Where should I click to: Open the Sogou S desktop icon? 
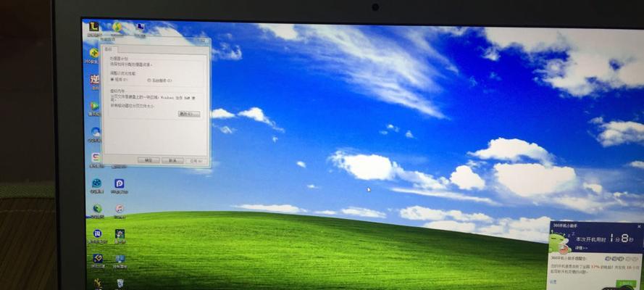coord(96,157)
